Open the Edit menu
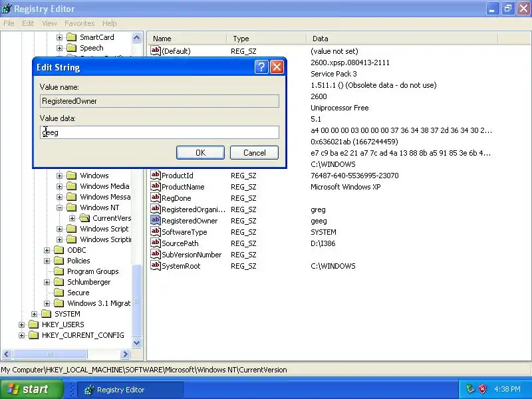 pyautogui.click(x=28, y=23)
